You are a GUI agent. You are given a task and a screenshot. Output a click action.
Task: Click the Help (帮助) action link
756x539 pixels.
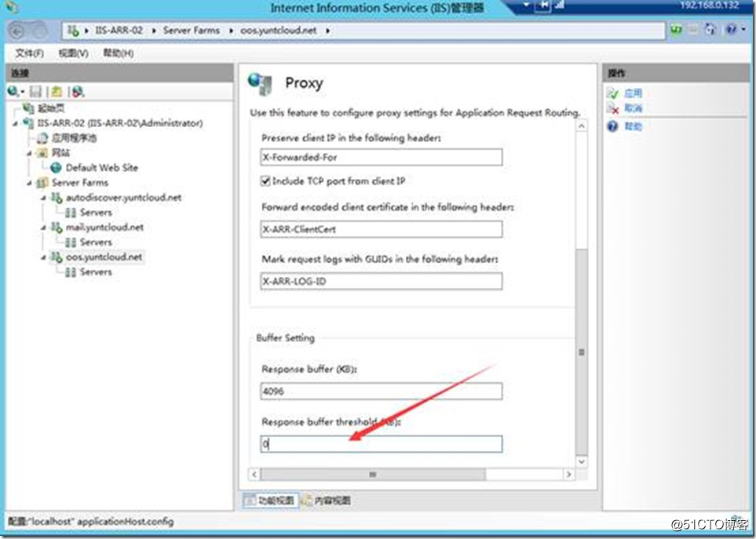[633, 126]
